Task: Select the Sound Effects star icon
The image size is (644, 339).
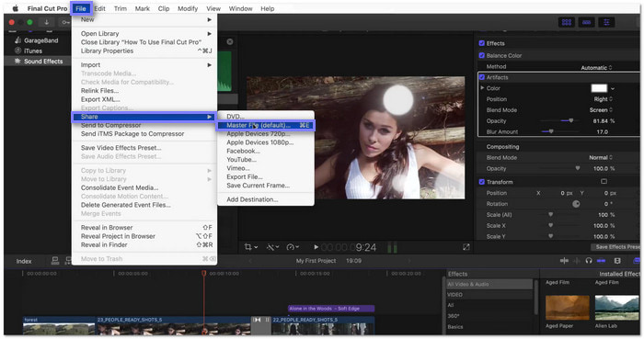Action: click(17, 61)
